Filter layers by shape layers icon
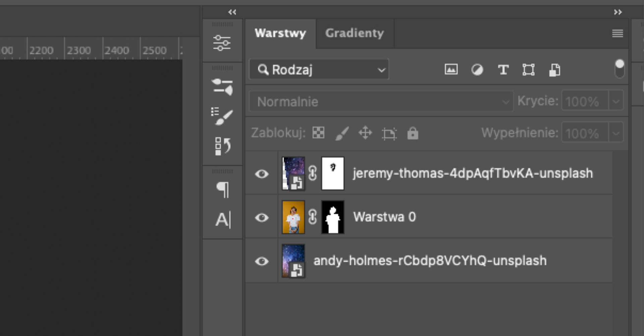644x336 pixels. tap(528, 70)
